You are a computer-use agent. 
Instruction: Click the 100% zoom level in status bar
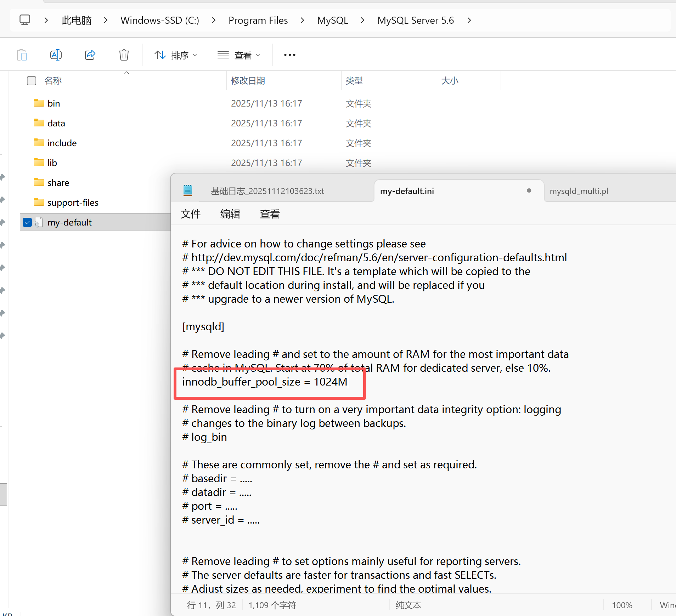(622, 605)
